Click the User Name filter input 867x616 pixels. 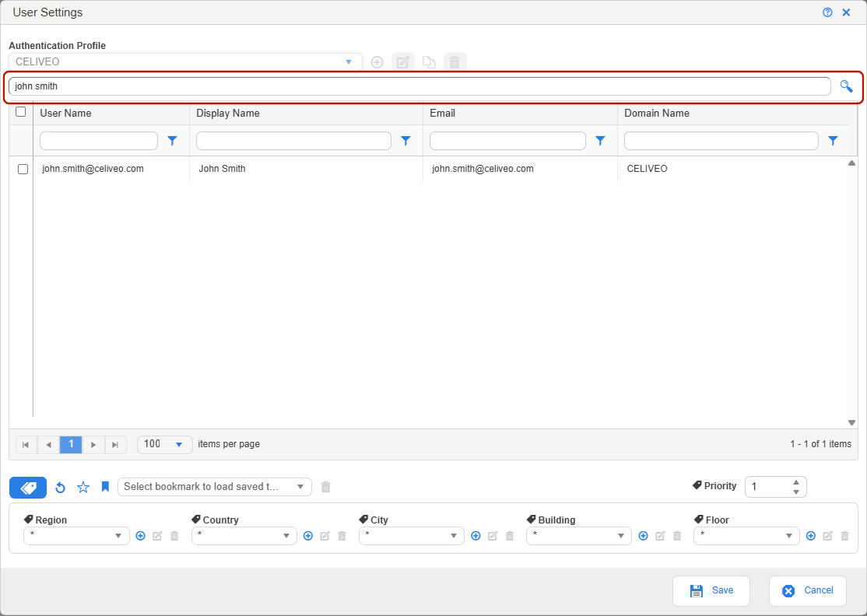[99, 141]
